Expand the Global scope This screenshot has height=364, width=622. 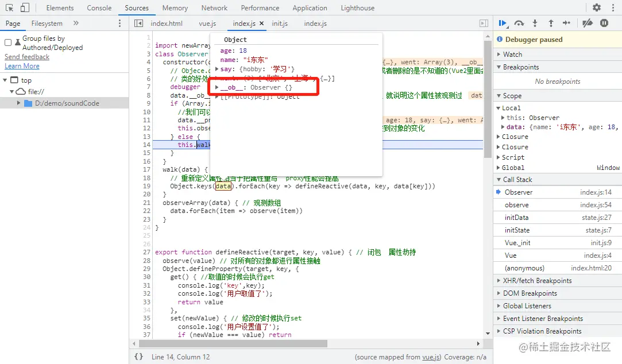coord(499,168)
